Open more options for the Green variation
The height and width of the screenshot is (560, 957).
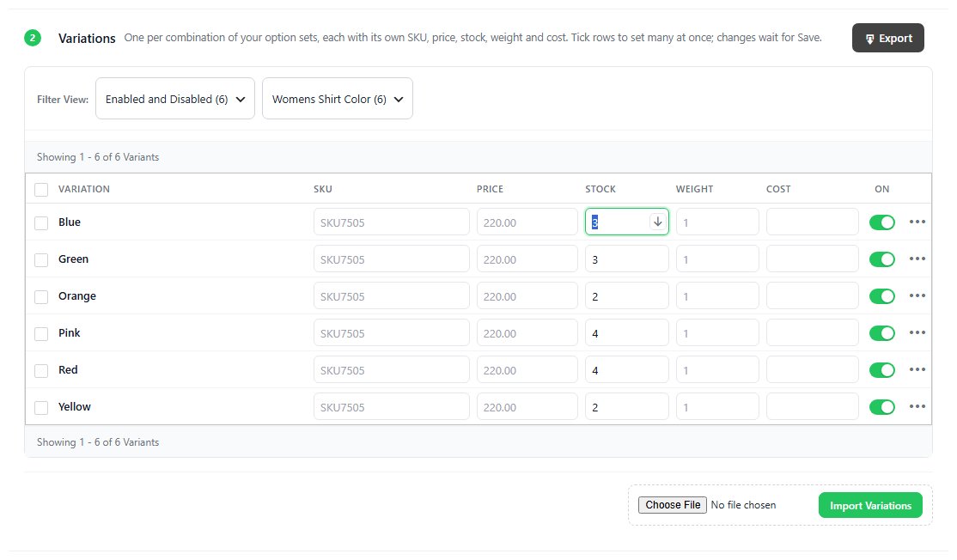pyautogui.click(x=917, y=259)
